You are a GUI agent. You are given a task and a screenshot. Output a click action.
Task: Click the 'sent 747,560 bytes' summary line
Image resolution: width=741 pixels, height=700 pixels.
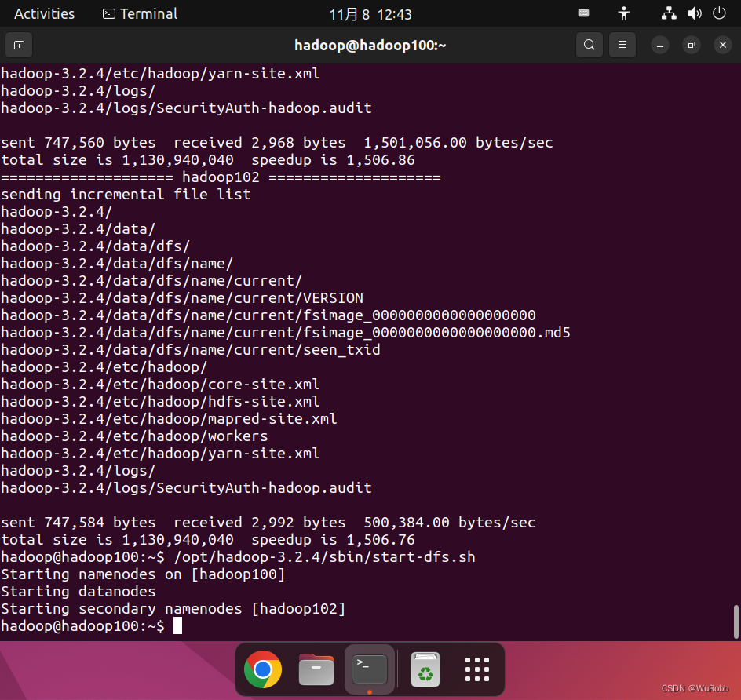[x=277, y=143]
